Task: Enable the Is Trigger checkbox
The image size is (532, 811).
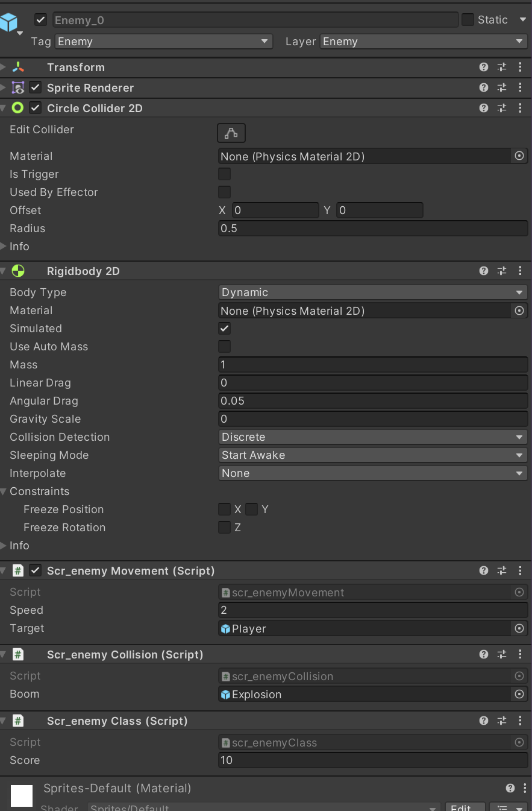Action: (x=224, y=174)
